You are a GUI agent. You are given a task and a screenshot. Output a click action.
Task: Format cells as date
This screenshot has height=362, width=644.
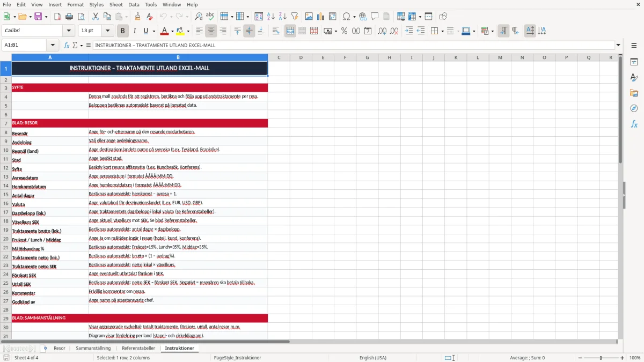pyautogui.click(x=368, y=31)
